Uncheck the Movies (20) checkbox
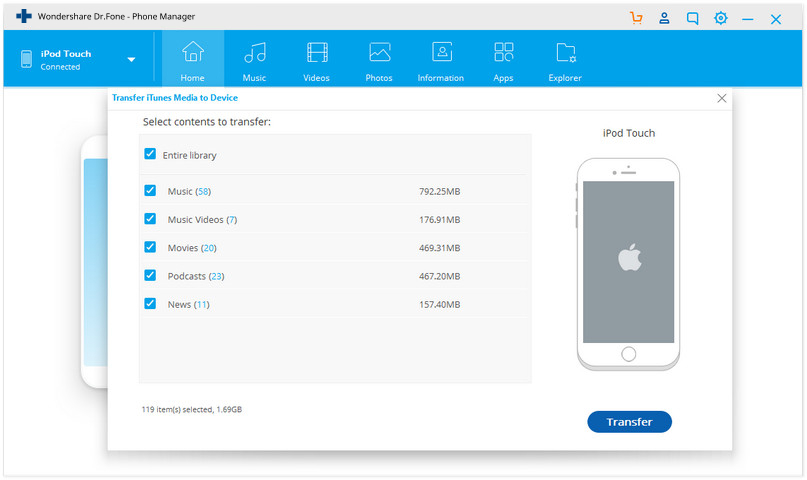Viewport: 807px width, 480px height. [x=150, y=247]
